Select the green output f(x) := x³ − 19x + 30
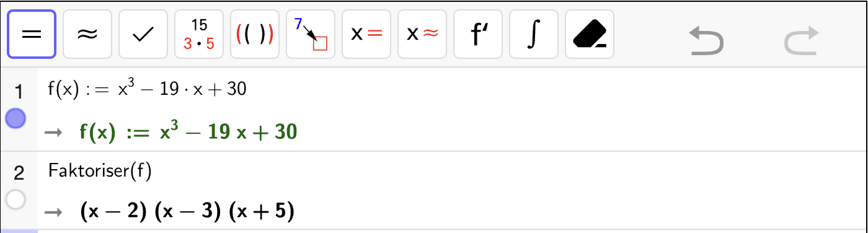The width and height of the screenshot is (868, 233). pyautogui.click(x=188, y=131)
